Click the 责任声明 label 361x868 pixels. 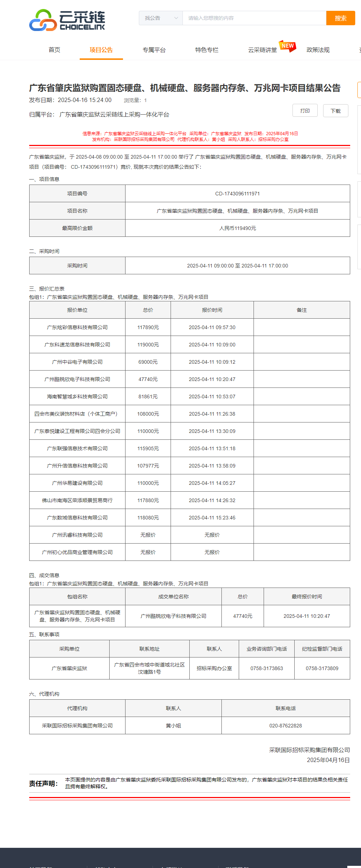(x=43, y=783)
